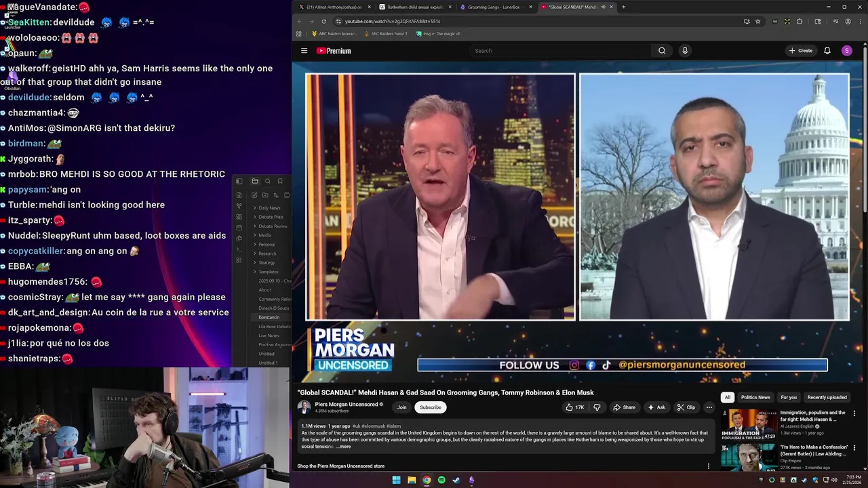This screenshot has height=488, width=868.
Task: Go to YouTube Premium home logo
Action: point(334,51)
